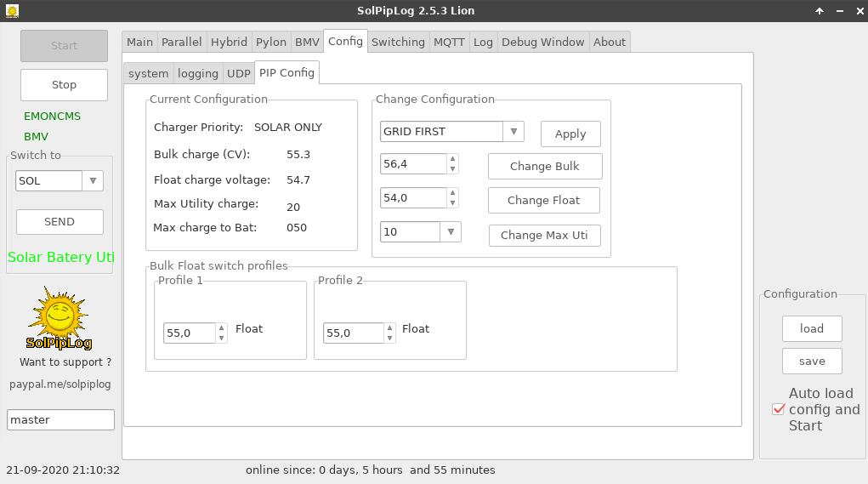Click the title bar sun app icon
The width and height of the screenshot is (868, 484).
click(x=12, y=10)
